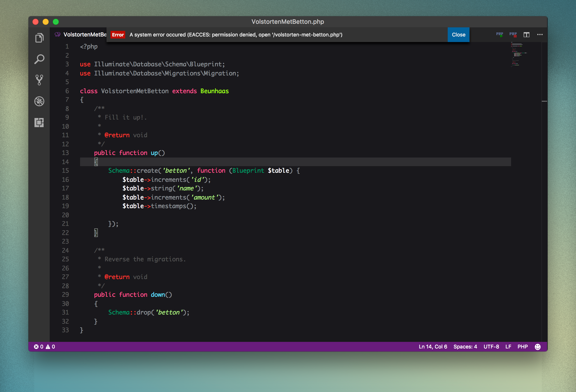Open the Extensions view
Image resolution: width=576 pixels, height=392 pixels.
[39, 123]
